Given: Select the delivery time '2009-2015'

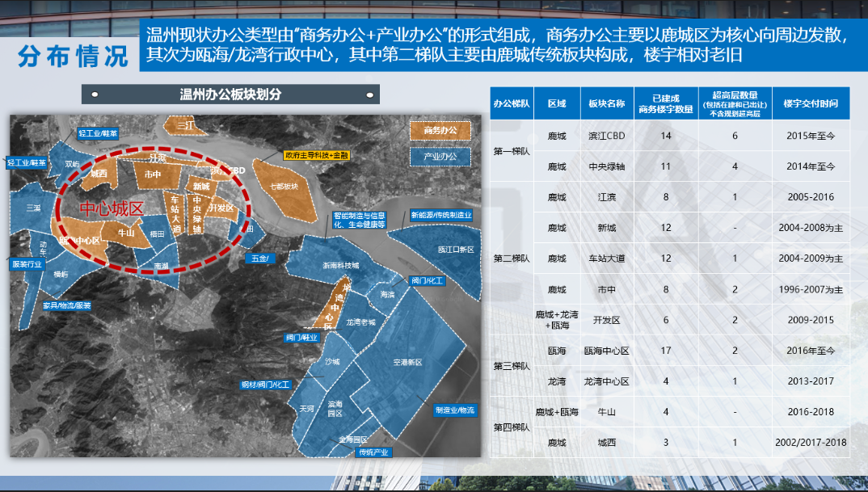Looking at the screenshot, I should 811,320.
